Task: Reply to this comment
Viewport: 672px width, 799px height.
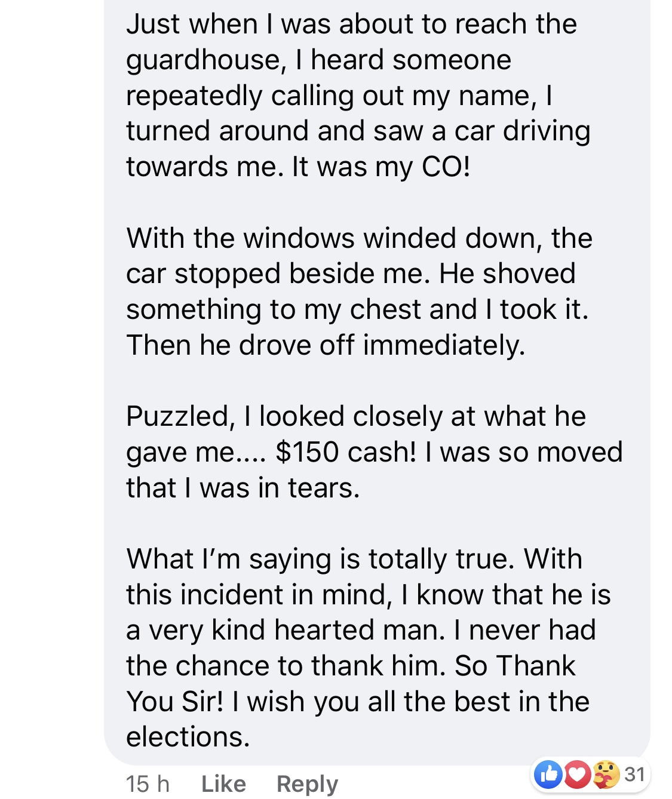Action: [x=307, y=783]
